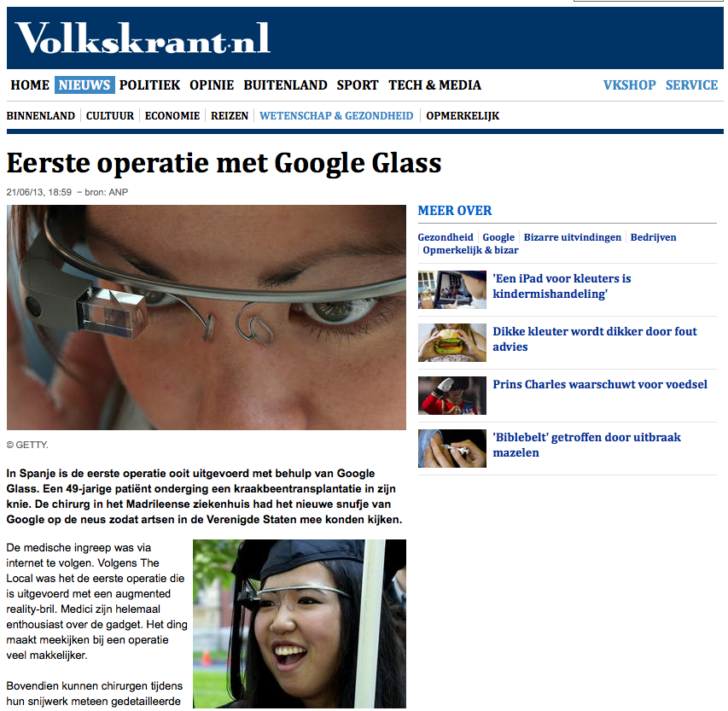This screenshot has width=728, height=711.
Task: Click the hamburger article thumbnail
Action: pyautogui.click(x=452, y=343)
